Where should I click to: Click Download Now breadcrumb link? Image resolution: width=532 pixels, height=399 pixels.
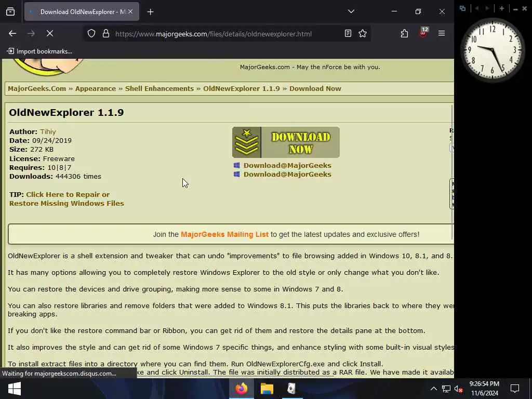coord(315,88)
